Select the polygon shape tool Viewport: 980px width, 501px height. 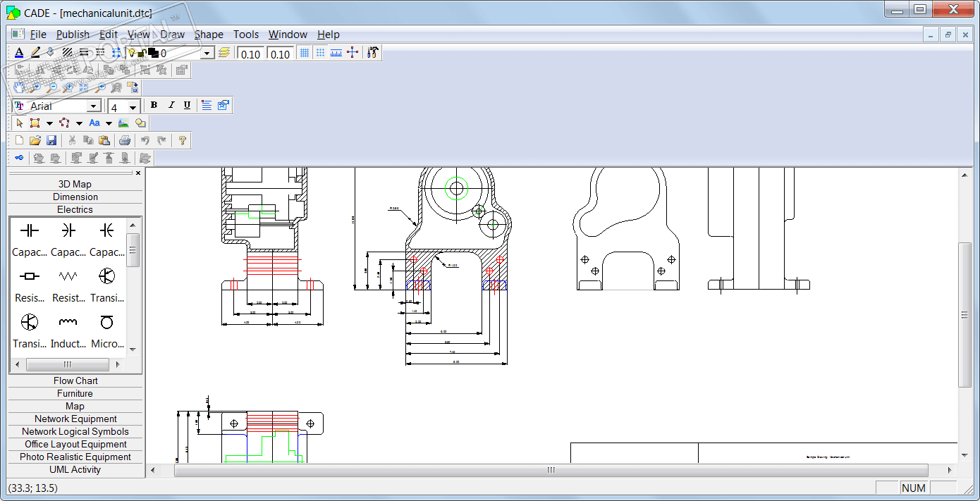coord(64,123)
